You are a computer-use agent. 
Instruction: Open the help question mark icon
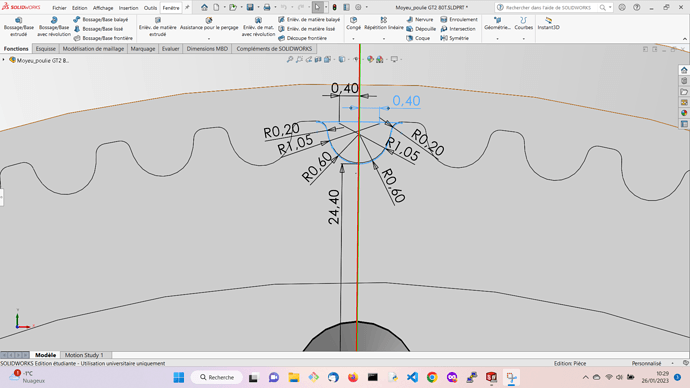636,7
